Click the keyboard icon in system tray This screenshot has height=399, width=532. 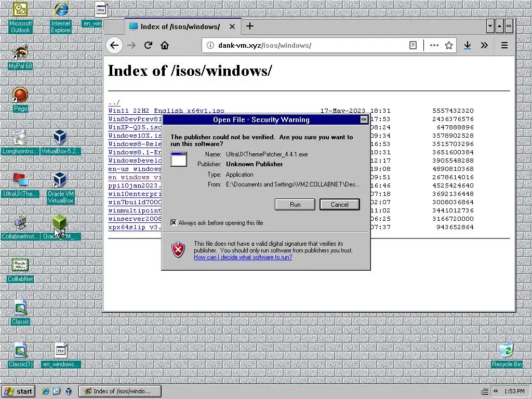485,392
